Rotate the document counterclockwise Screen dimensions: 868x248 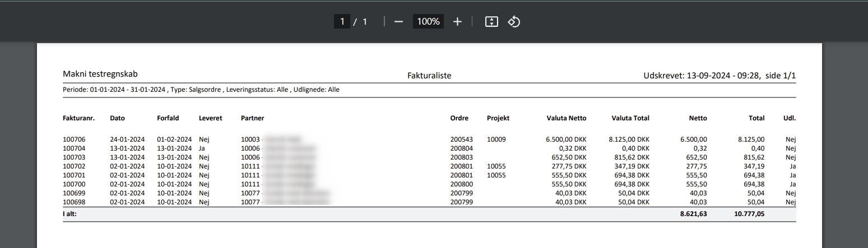514,22
